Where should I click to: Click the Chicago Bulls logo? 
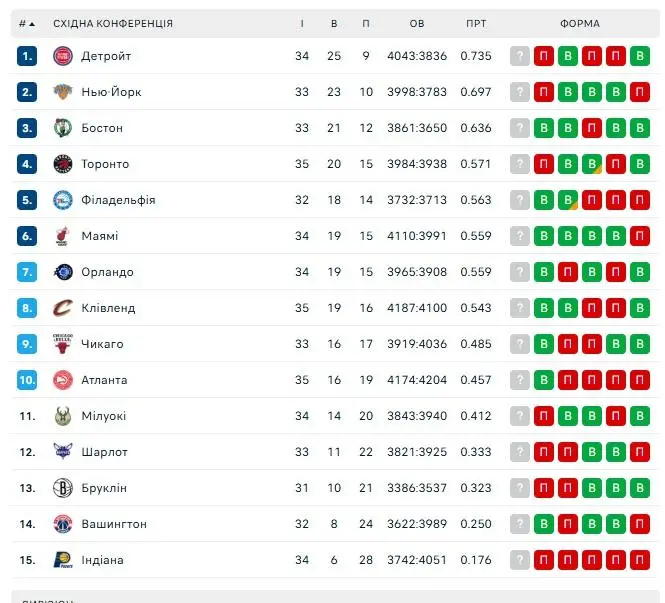(63, 344)
